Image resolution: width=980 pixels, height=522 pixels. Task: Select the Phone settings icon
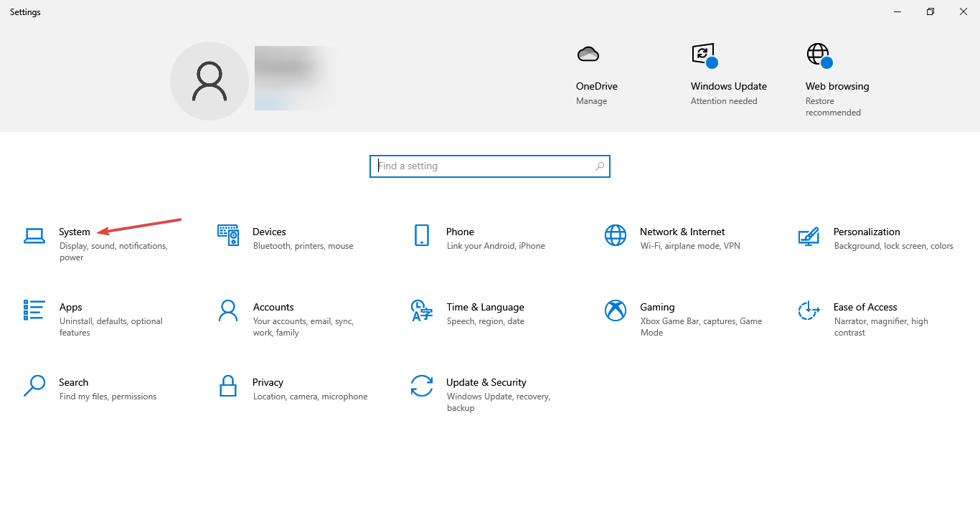click(421, 235)
